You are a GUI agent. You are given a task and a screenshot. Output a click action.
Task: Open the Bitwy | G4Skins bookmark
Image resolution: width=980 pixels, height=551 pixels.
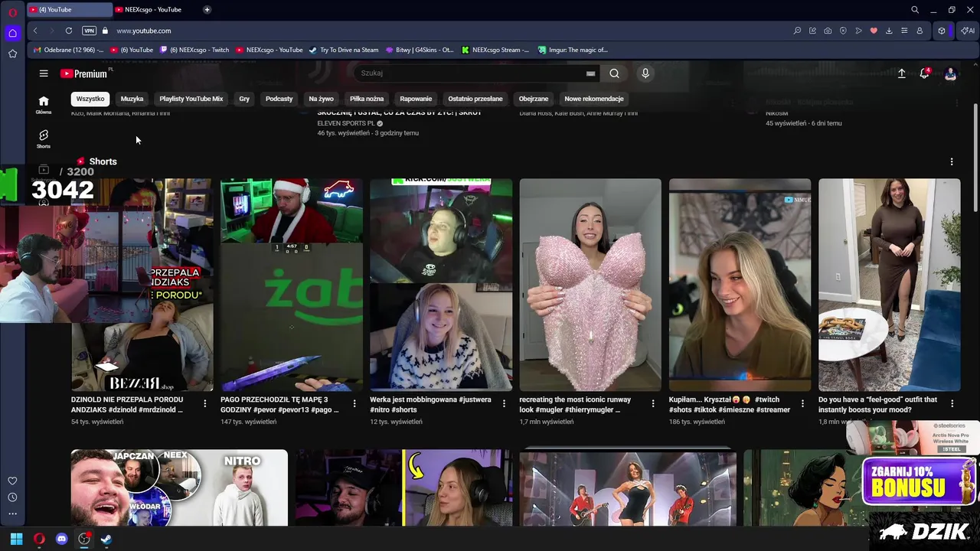click(420, 50)
